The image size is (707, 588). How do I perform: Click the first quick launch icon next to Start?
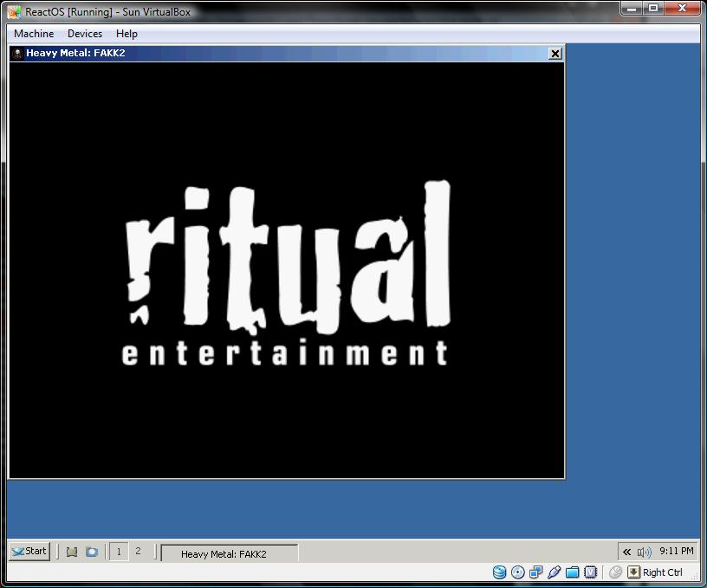[72, 552]
